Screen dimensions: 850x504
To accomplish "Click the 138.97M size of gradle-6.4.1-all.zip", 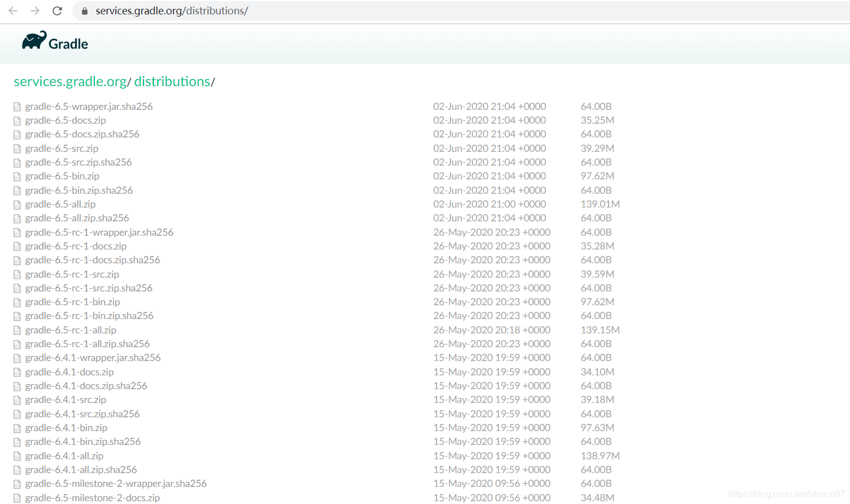I will pyautogui.click(x=600, y=456).
